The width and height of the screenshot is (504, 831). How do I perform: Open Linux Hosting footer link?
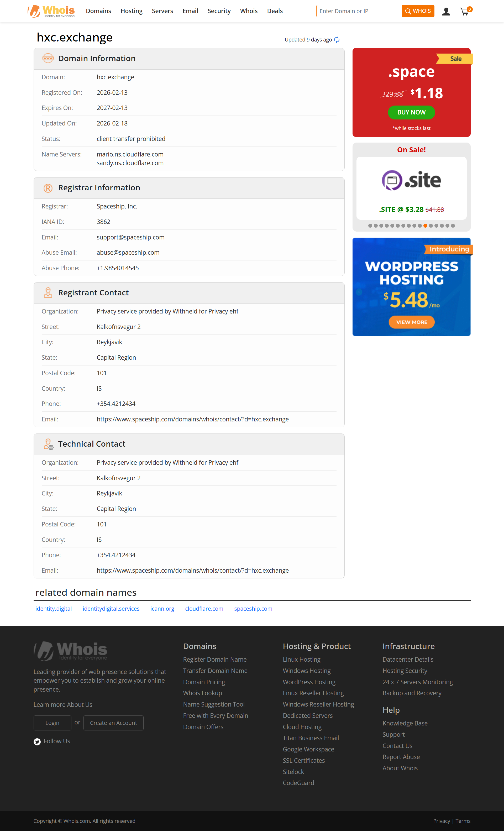pyautogui.click(x=301, y=660)
